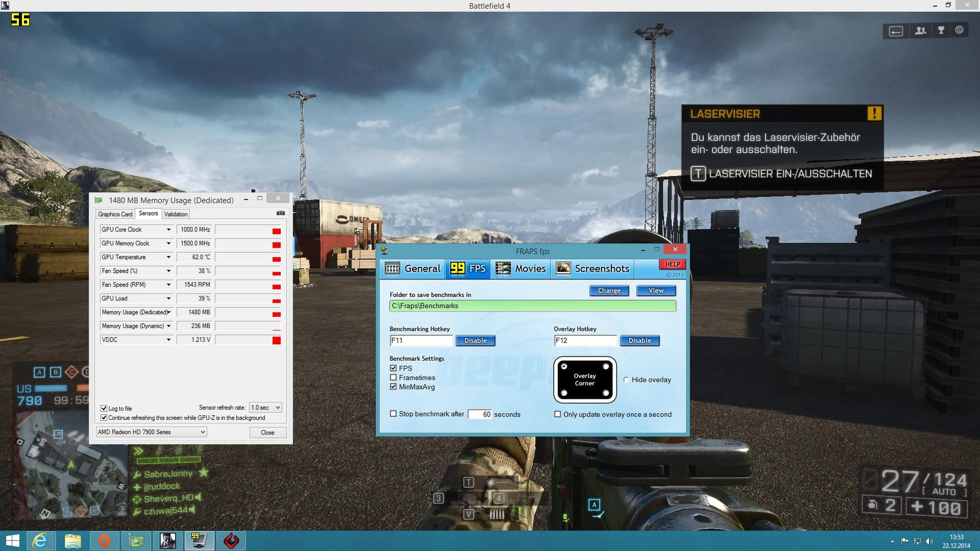Click the FRAPS title bar icon
The width and height of the screenshot is (980, 551).
pos(385,250)
